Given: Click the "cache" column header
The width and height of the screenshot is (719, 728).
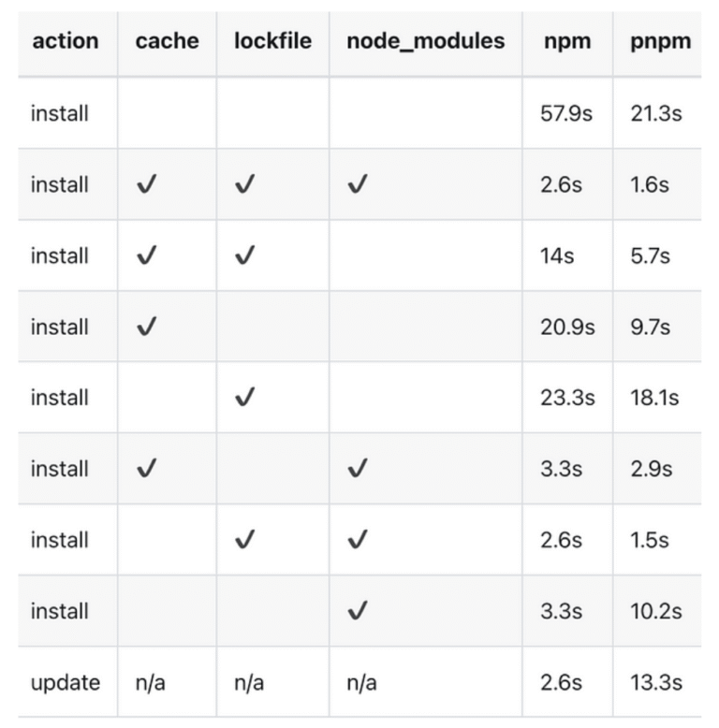Looking at the screenshot, I should (x=166, y=41).
